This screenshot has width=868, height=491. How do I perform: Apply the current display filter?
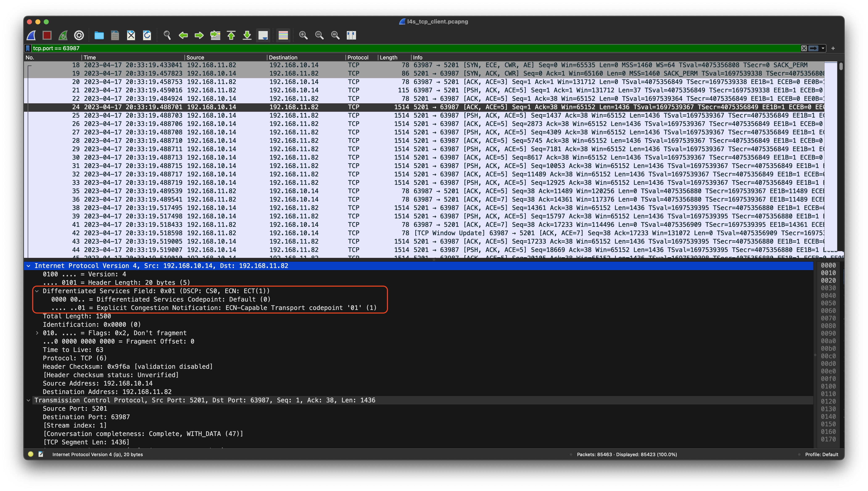point(813,48)
